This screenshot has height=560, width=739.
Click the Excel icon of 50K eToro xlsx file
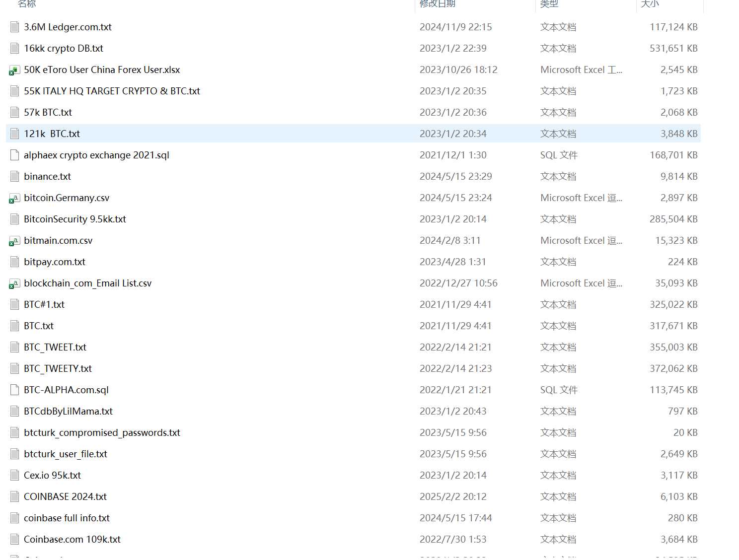14,70
